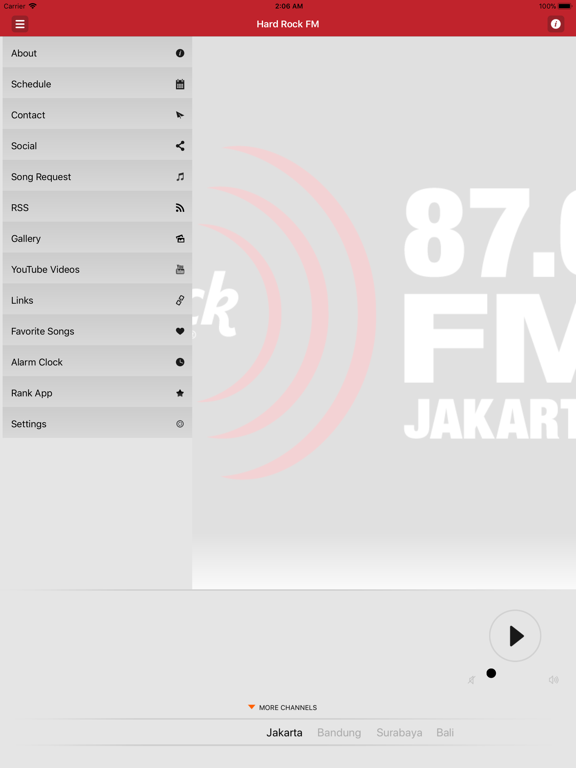Collapse the MORE CHANNELS triangle
Screen dimensions: 576x768
pyautogui.click(x=251, y=707)
